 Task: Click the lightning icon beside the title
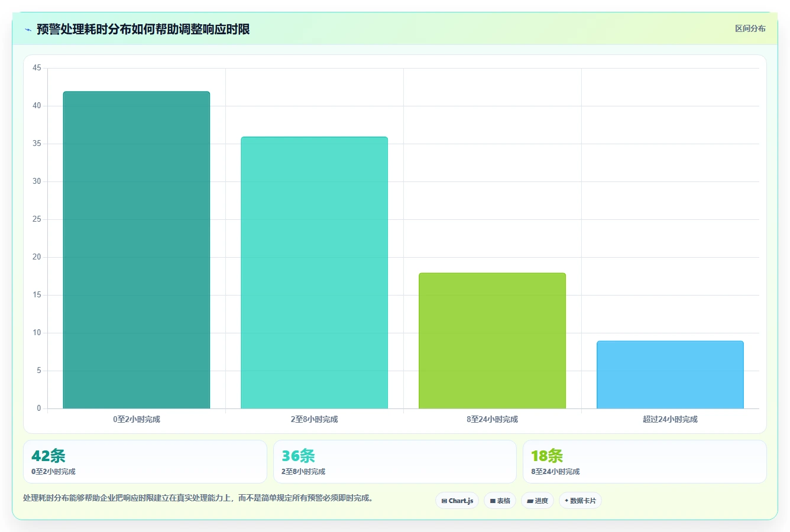tap(28, 30)
